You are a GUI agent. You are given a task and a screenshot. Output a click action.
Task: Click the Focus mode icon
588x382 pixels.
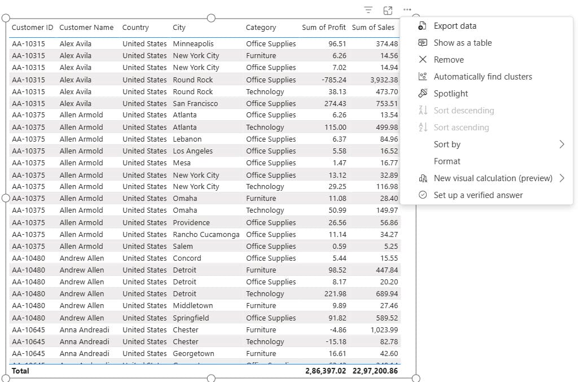pos(388,10)
